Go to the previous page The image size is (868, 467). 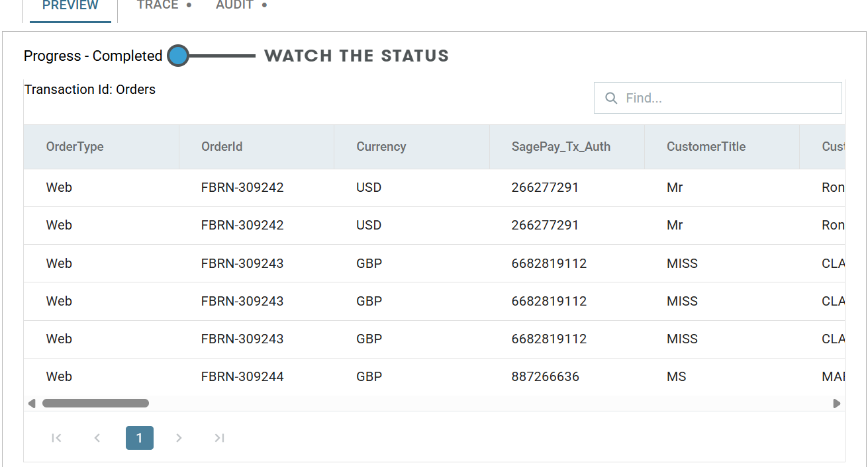97,438
